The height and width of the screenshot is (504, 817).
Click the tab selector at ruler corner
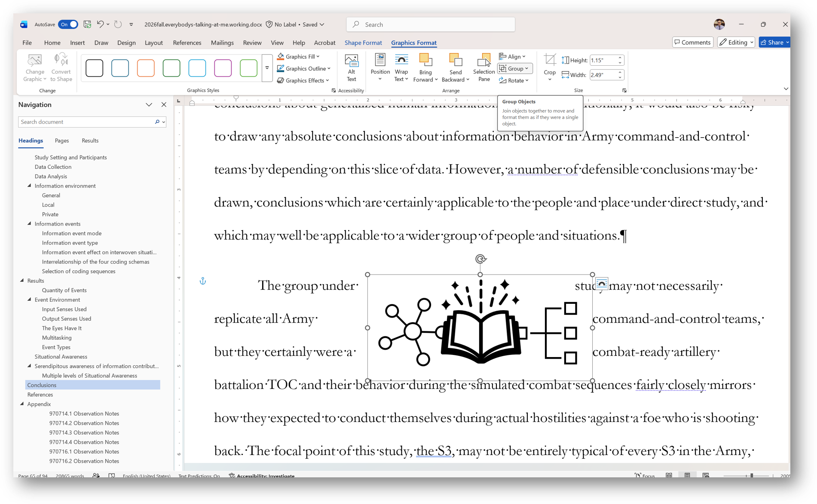click(178, 101)
